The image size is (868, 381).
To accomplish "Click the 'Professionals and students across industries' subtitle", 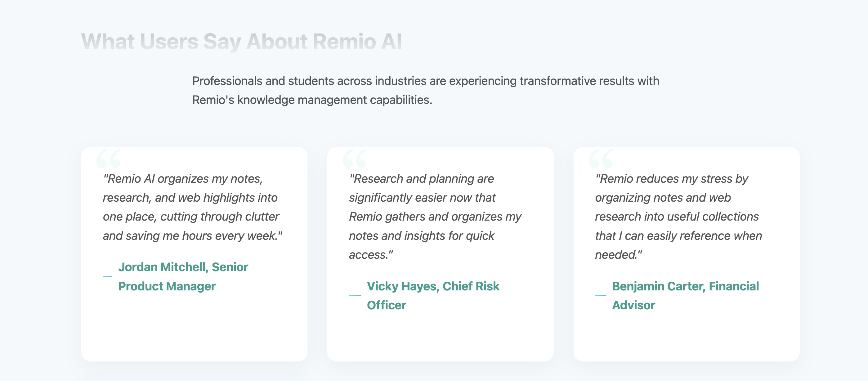I will pyautogui.click(x=426, y=90).
